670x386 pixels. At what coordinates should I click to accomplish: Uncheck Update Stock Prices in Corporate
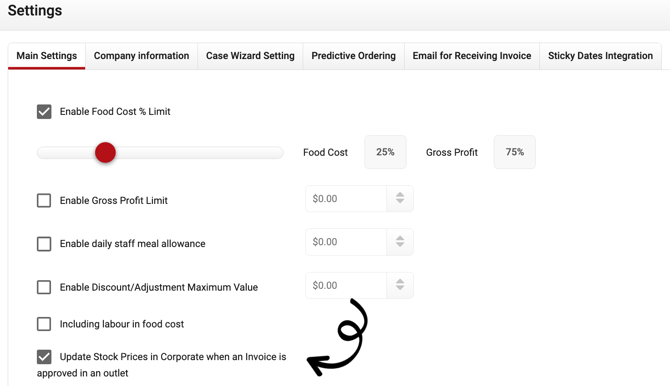pos(44,357)
